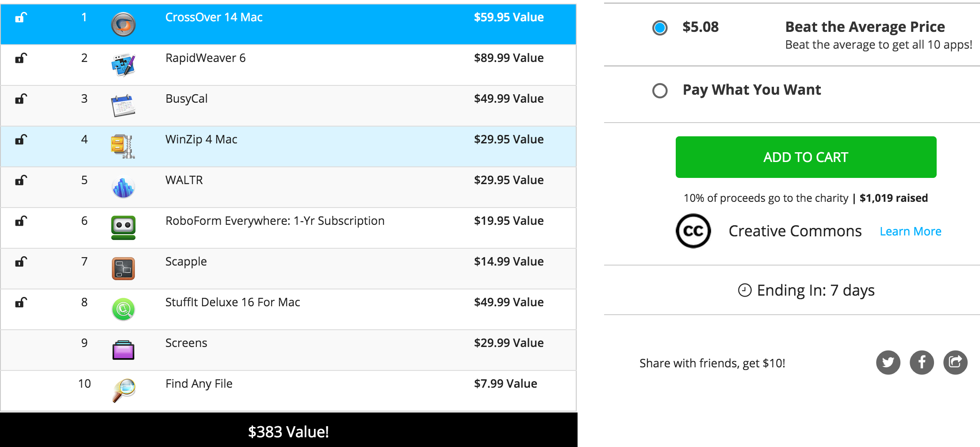Click the WALTR app icon
980x447 pixels.
click(x=124, y=187)
